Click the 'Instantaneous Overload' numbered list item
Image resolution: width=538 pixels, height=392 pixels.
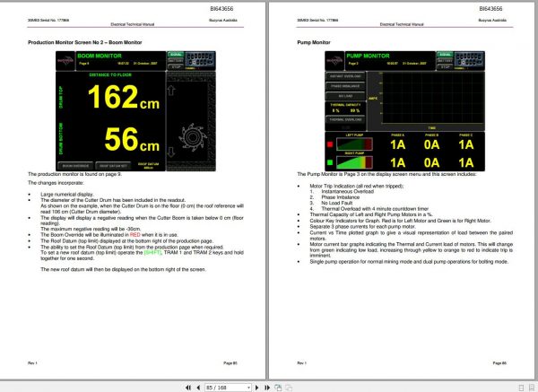(348, 192)
